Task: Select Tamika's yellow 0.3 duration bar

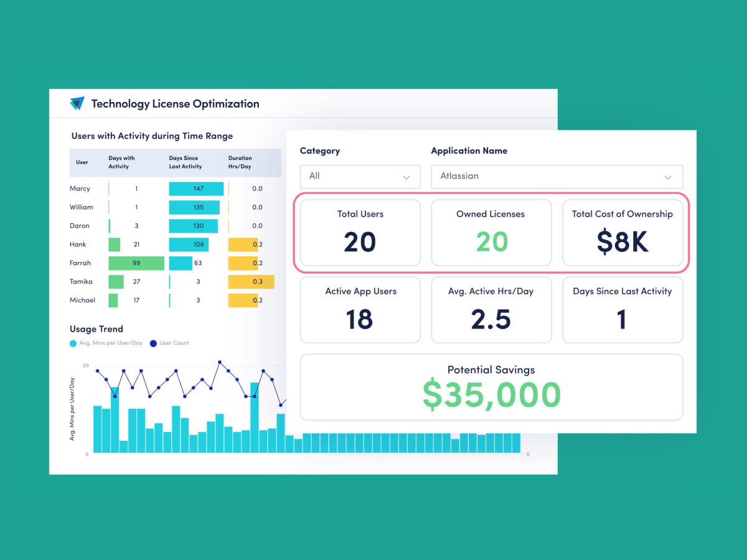Action: (x=252, y=282)
